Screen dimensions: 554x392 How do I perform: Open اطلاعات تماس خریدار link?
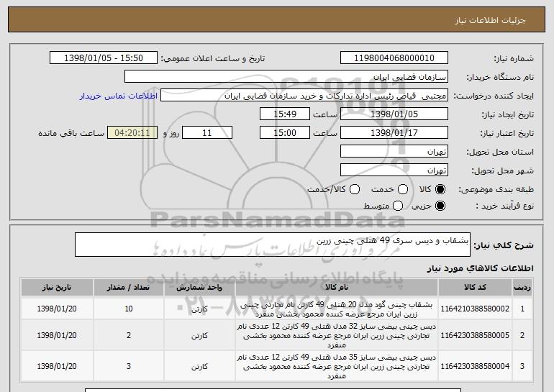click(119, 96)
